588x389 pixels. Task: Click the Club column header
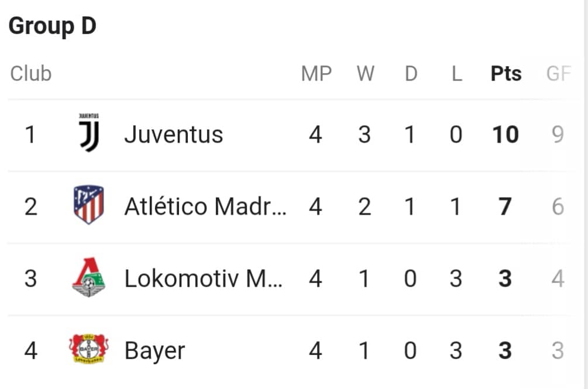click(x=31, y=74)
